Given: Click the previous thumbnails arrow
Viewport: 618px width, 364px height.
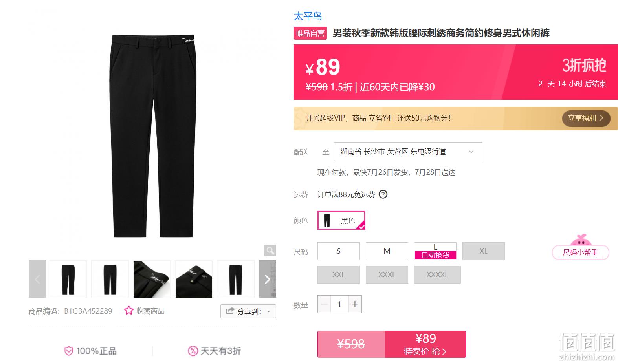Looking at the screenshot, I should (37, 279).
